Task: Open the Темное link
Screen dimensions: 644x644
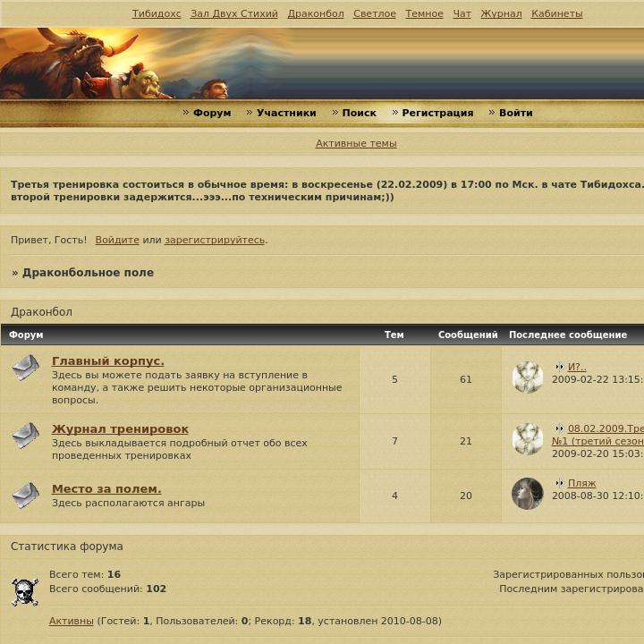Action: [424, 14]
